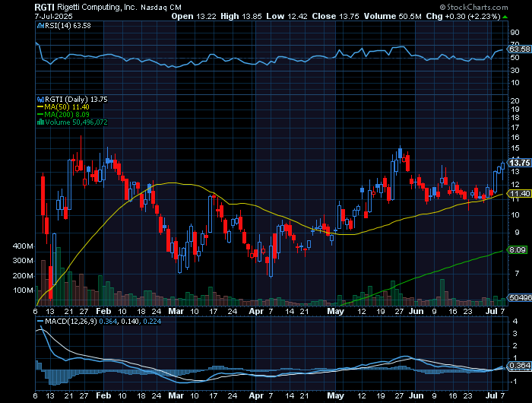Click the "MA(50) 11.40" legend text
The height and width of the screenshot is (403, 532).
tap(67, 107)
